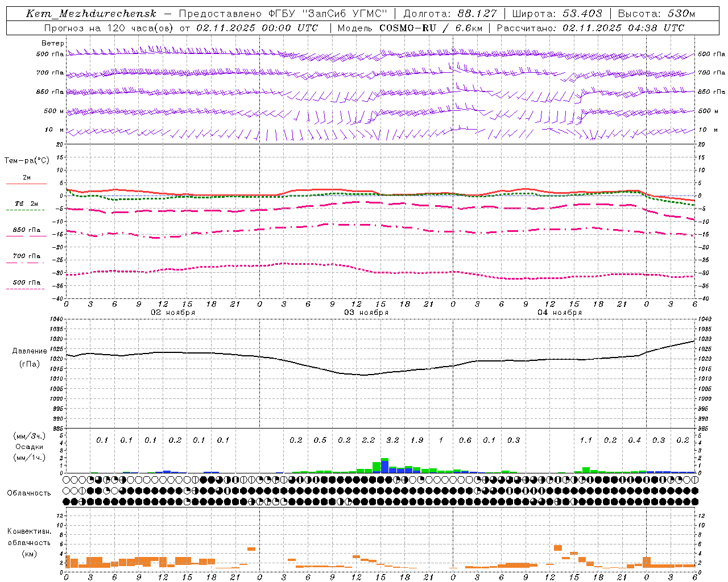The width and height of the screenshot is (728, 582).
Task: Click the elevation text Высота: 530м
Action: click(656, 14)
